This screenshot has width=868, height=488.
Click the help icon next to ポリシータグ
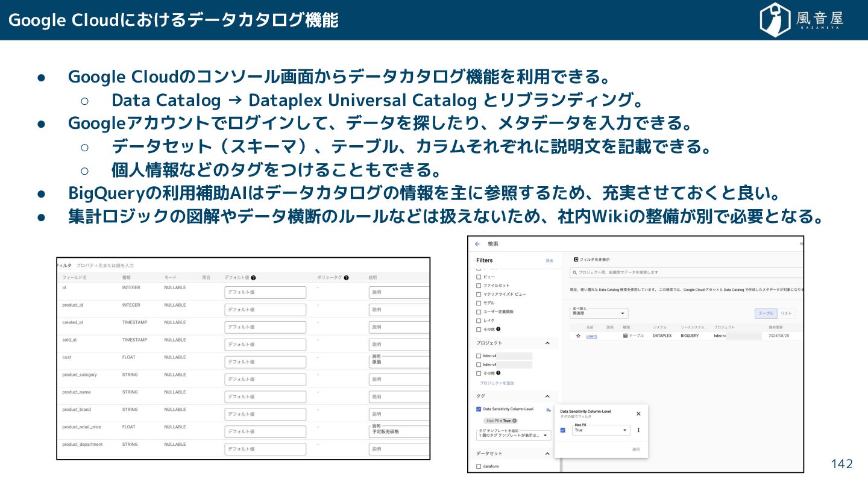347,278
